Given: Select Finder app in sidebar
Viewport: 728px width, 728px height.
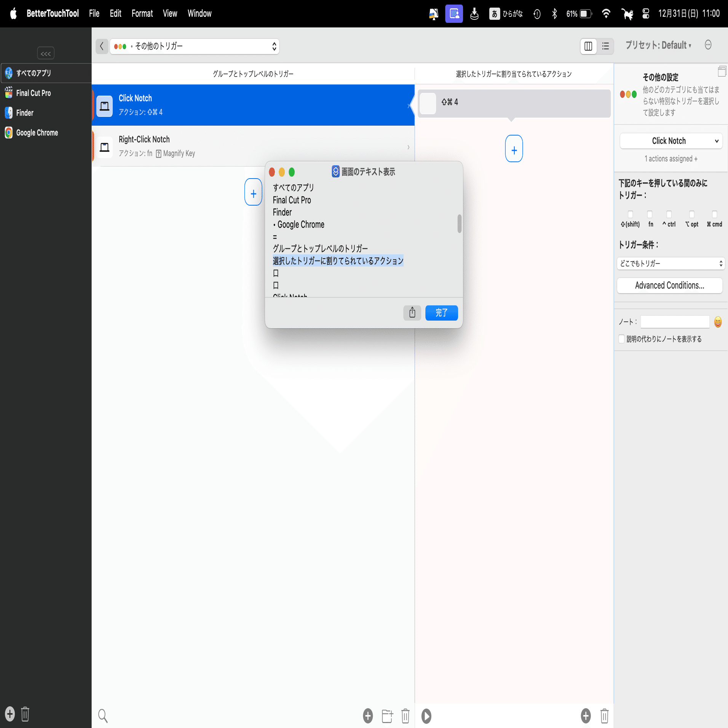Looking at the screenshot, I should point(25,113).
